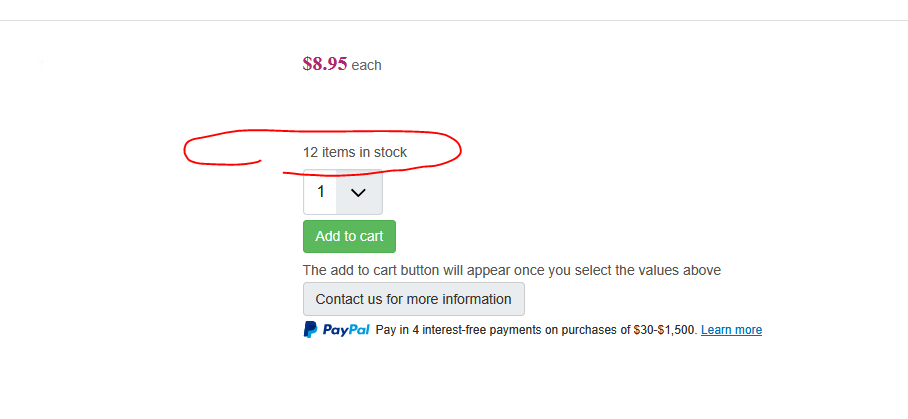The image size is (908, 419).
Task: Click the add-to-cart help message text
Action: 512,270
